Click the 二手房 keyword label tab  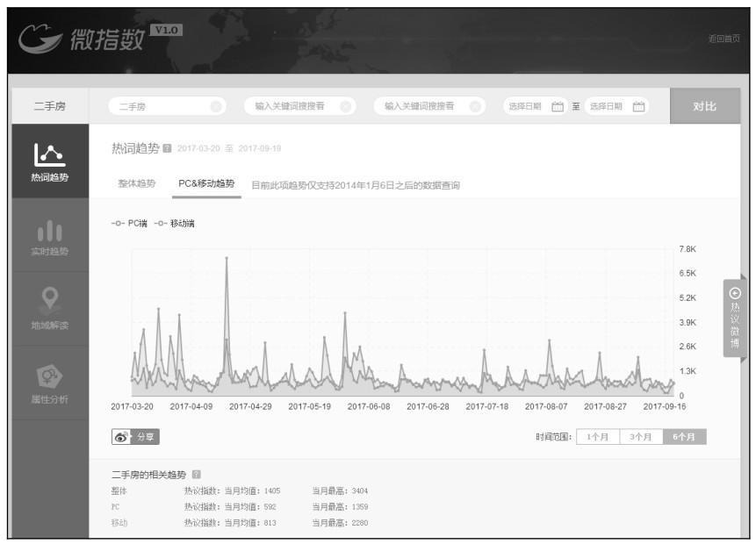50,106
